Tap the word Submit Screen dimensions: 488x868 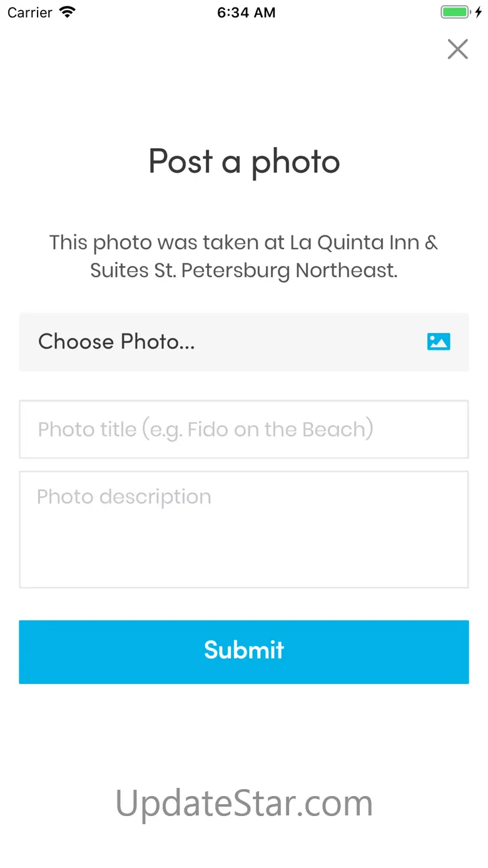pos(243,650)
